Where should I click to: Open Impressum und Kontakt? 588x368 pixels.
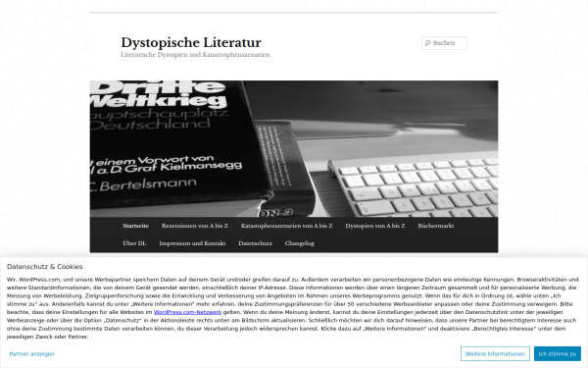(192, 243)
